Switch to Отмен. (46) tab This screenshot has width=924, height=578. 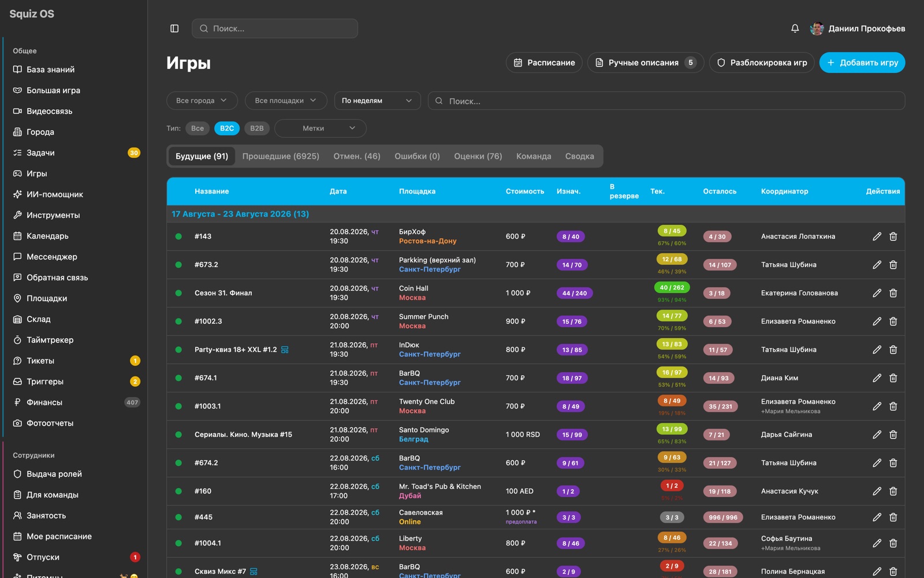(357, 156)
